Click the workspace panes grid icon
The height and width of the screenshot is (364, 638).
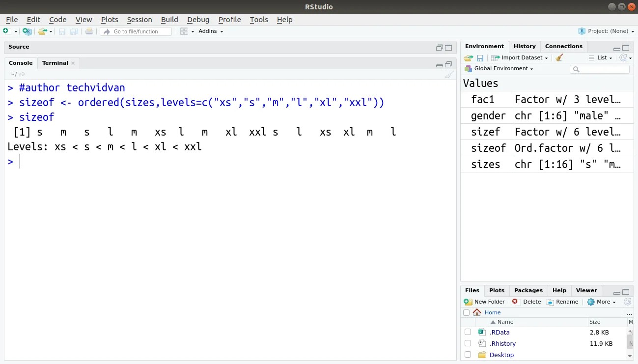pyautogui.click(x=184, y=31)
